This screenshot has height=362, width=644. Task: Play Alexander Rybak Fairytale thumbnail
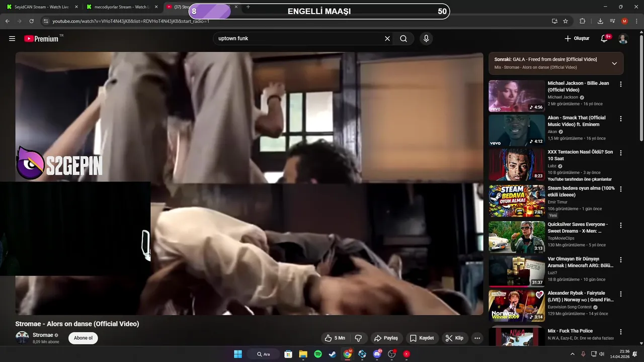pos(517,306)
